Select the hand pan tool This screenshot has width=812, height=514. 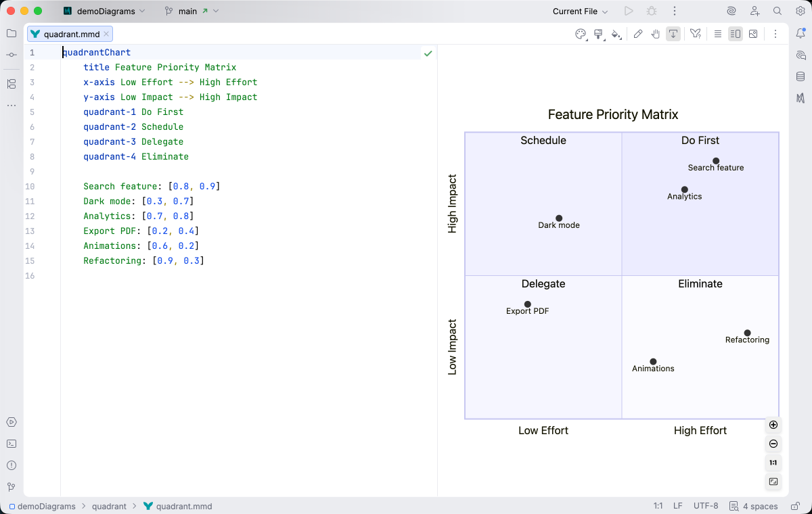[x=656, y=34]
